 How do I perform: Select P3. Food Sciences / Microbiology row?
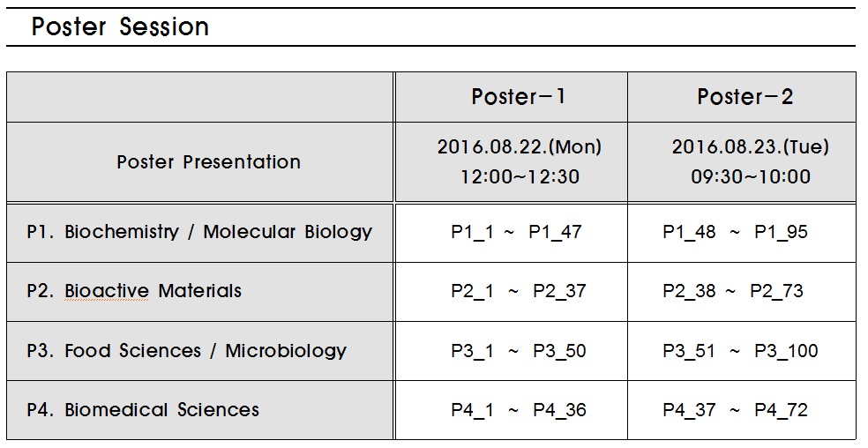[186, 351]
